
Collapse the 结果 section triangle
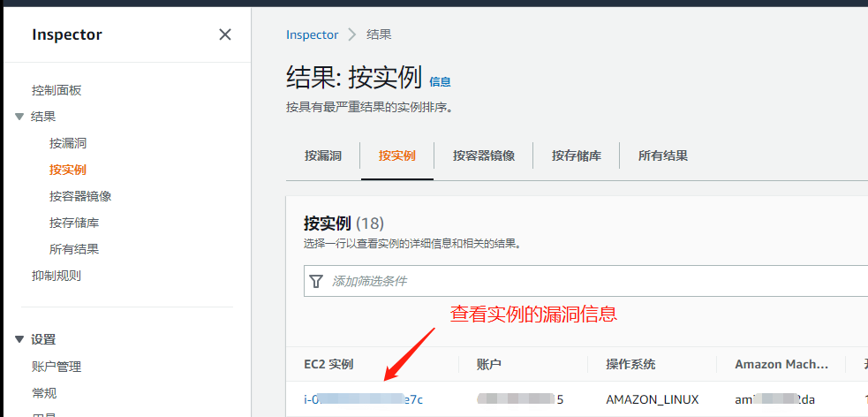click(x=20, y=117)
